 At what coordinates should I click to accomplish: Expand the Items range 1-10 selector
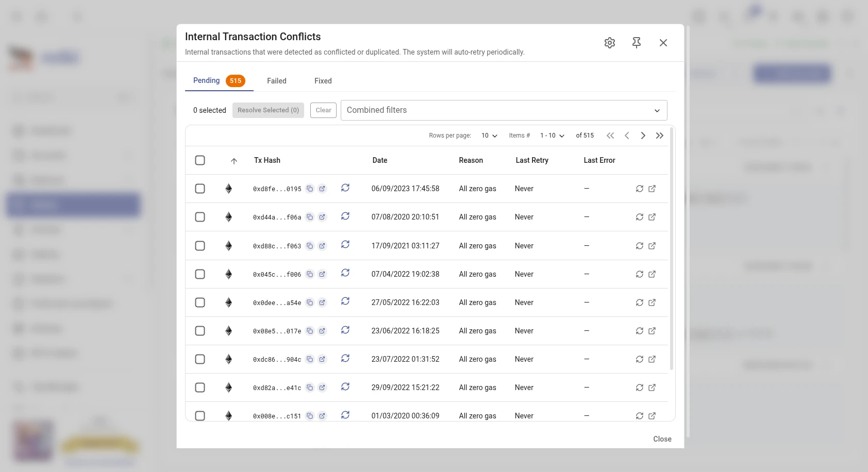point(552,136)
